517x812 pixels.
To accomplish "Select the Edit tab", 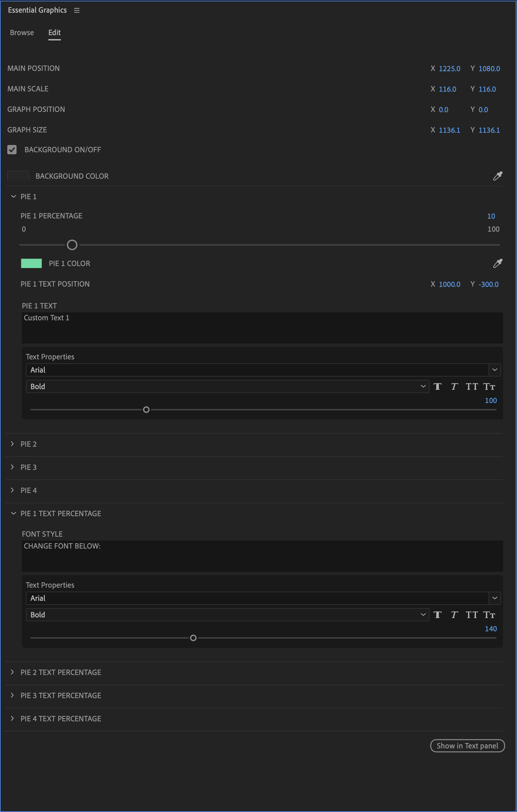I will (x=54, y=33).
